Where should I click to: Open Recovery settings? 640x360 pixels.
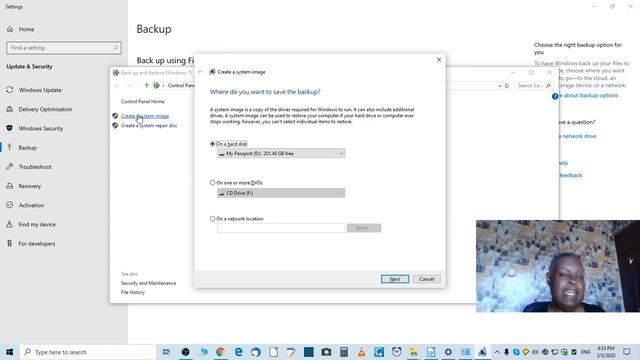(x=29, y=186)
